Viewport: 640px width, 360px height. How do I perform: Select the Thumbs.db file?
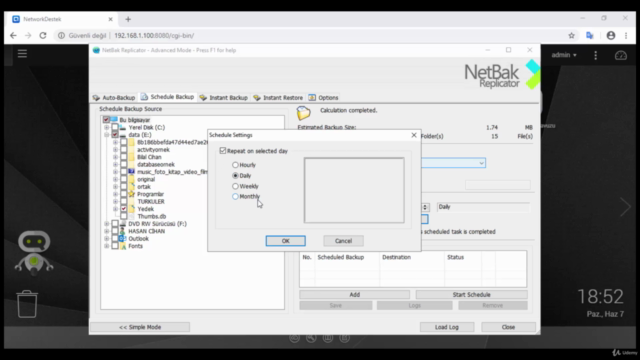(151, 216)
